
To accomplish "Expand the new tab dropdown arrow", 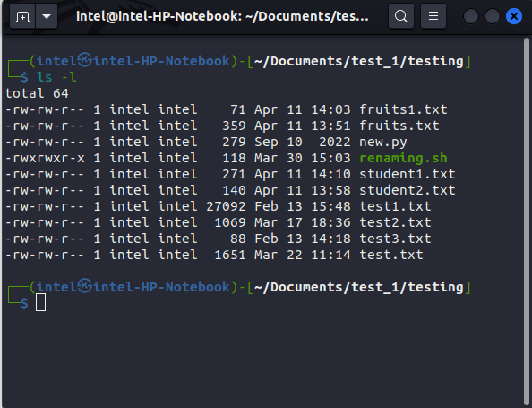I will pyautogui.click(x=47, y=16).
